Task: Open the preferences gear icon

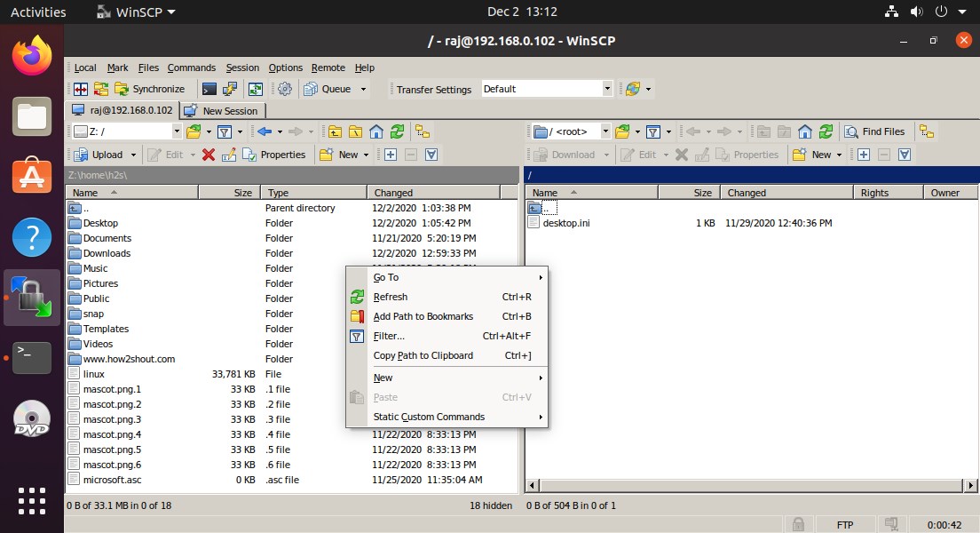Action: click(x=285, y=89)
